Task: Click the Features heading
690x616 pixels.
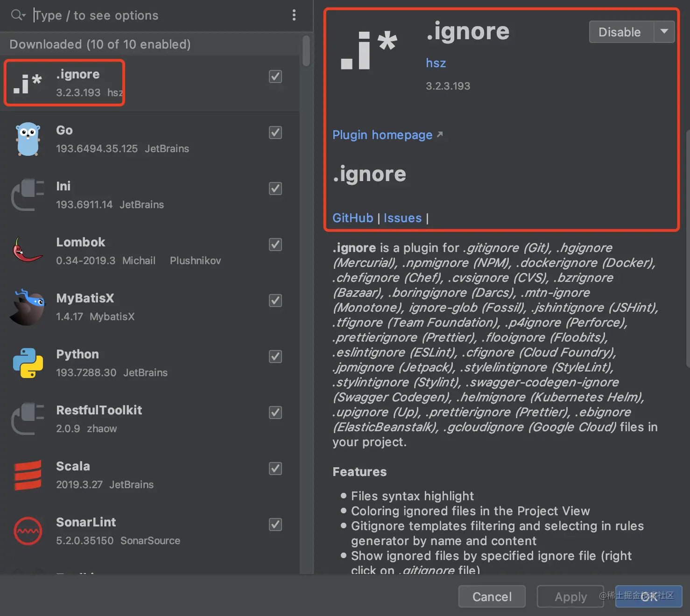Action: pos(359,472)
